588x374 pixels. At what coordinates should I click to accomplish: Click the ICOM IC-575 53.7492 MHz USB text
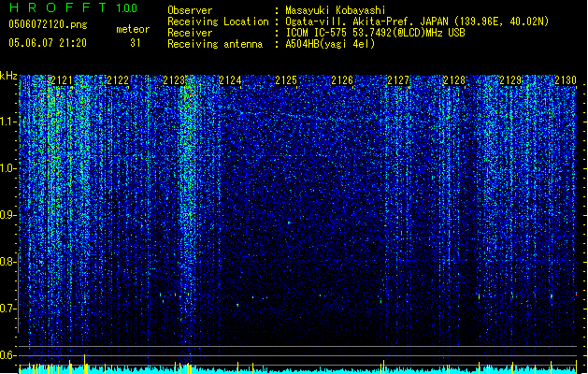coord(376,33)
